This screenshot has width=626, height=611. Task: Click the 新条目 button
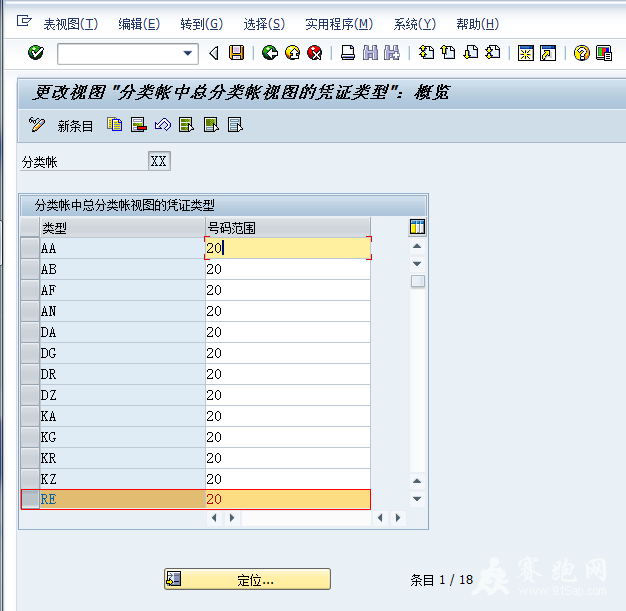(75, 126)
